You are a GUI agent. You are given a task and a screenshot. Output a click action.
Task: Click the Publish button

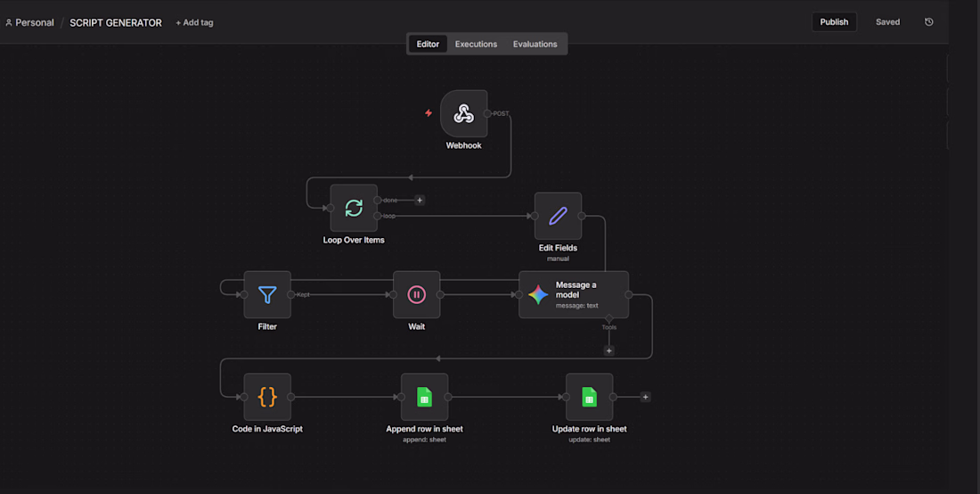834,22
